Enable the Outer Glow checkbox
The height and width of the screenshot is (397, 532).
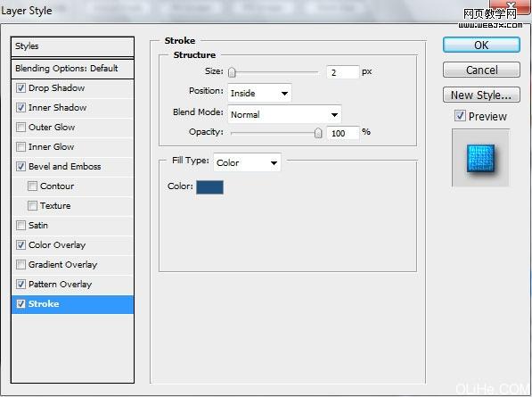point(20,128)
